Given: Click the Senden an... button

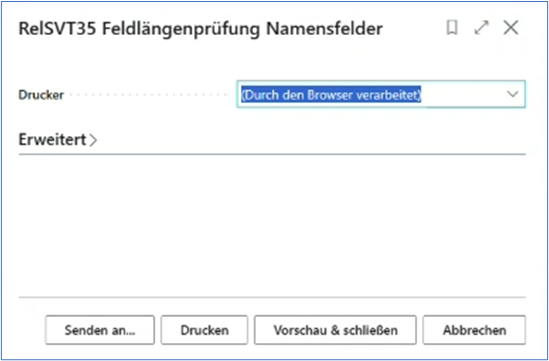Looking at the screenshot, I should 100,330.
